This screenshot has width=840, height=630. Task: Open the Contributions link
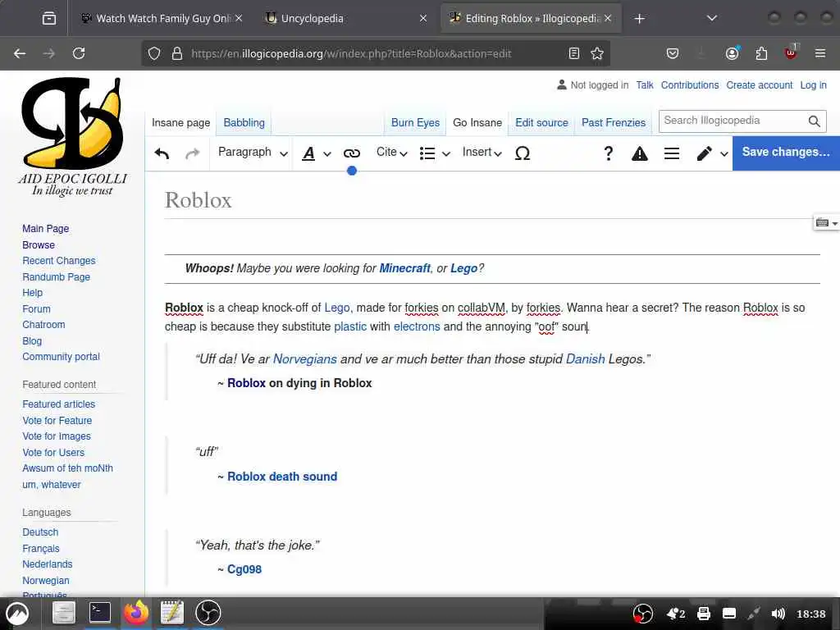[689, 85]
